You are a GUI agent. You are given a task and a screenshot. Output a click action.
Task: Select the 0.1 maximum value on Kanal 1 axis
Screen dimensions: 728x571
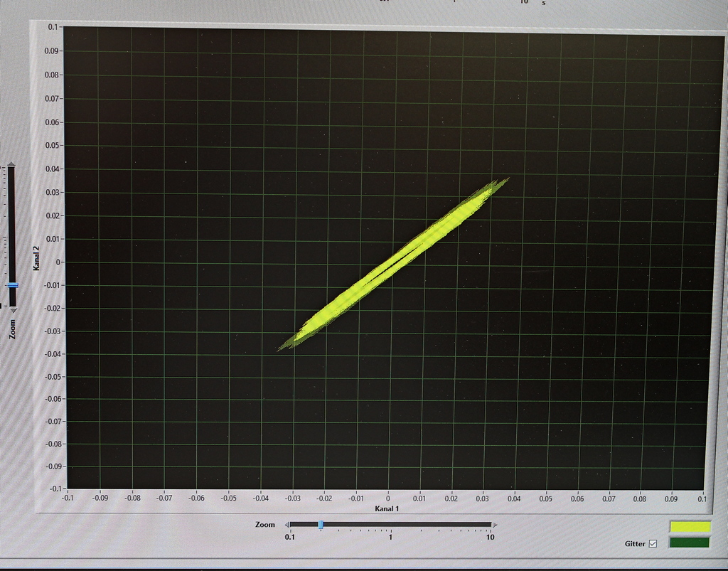[702, 498]
